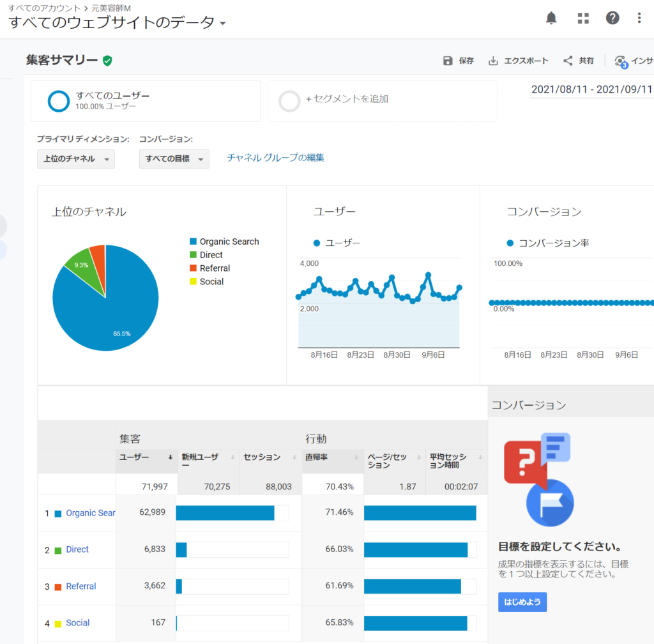Click the help question mark icon

pos(612,18)
